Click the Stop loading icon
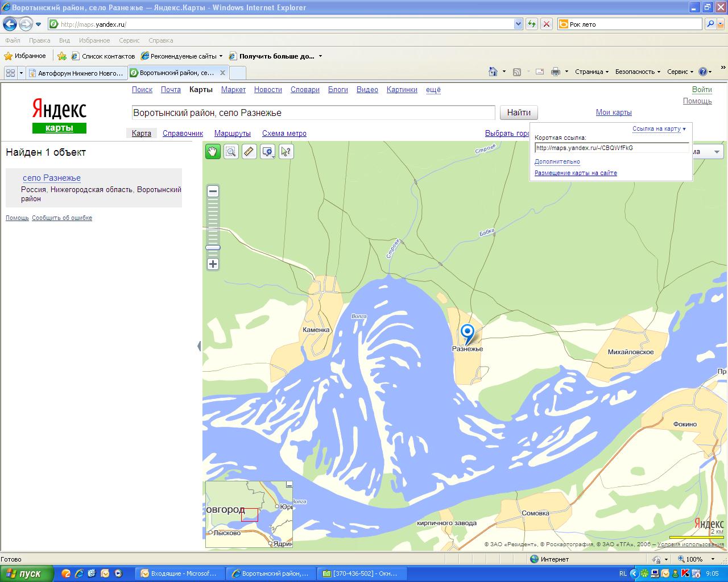This screenshot has width=728, height=582. (547, 24)
